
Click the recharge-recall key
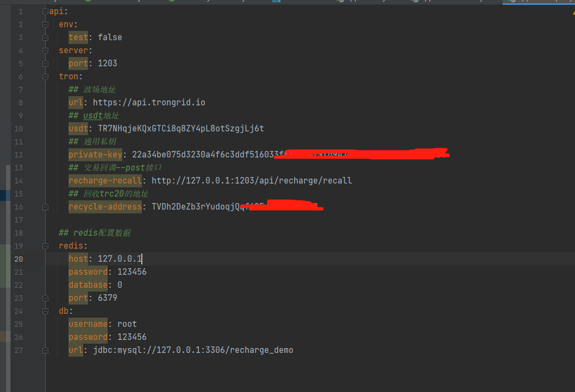105,181
